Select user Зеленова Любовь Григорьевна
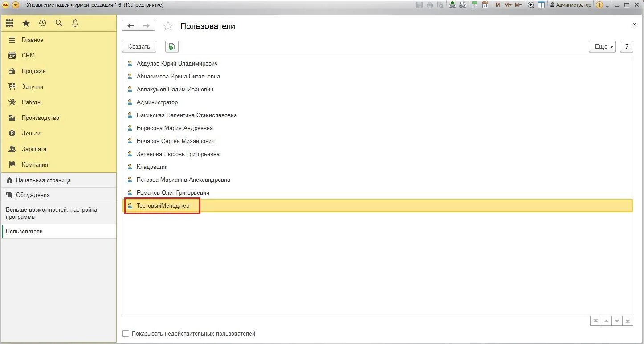Screen dimensions: 644x344 [378, 154]
